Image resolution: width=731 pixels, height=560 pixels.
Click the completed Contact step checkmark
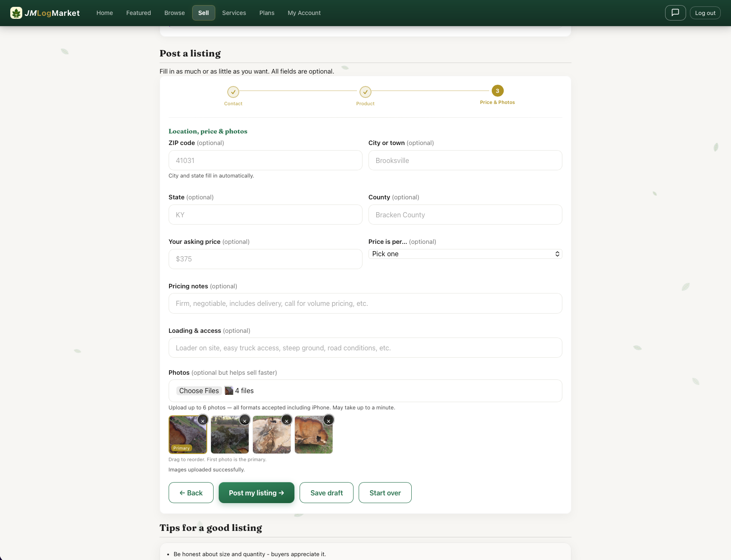(233, 92)
